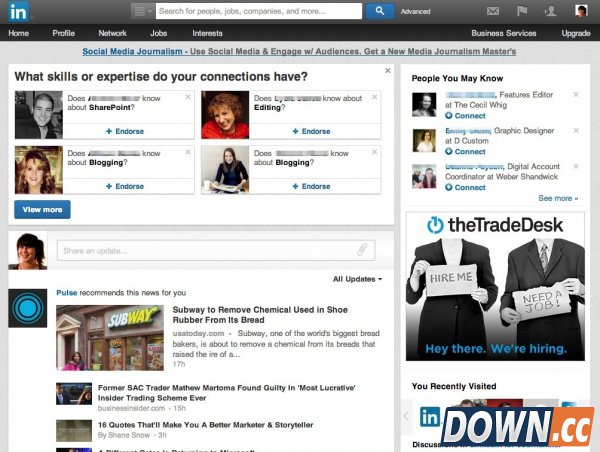Click the blue magnifier search button
600x452 pixels.
(379, 11)
